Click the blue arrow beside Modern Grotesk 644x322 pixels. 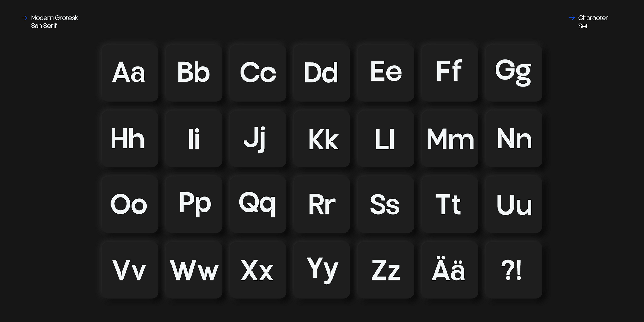coord(24,18)
